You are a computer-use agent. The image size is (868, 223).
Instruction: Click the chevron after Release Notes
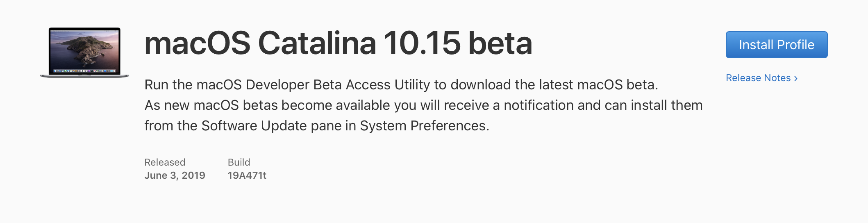[796, 78]
